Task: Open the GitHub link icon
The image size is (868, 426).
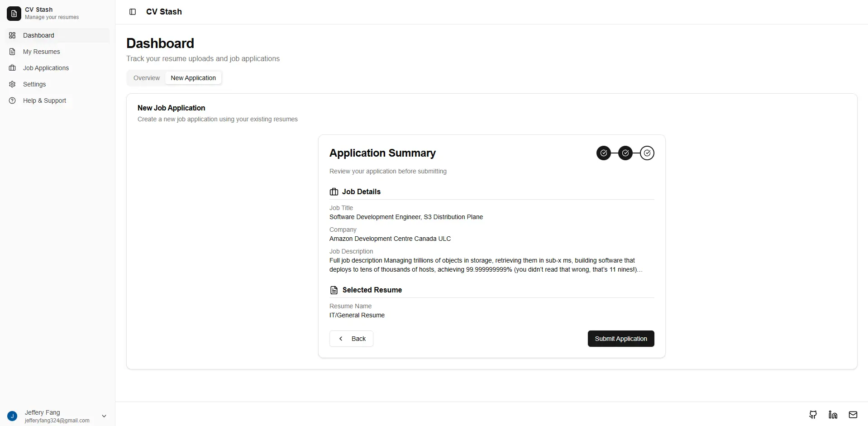Action: click(813, 414)
